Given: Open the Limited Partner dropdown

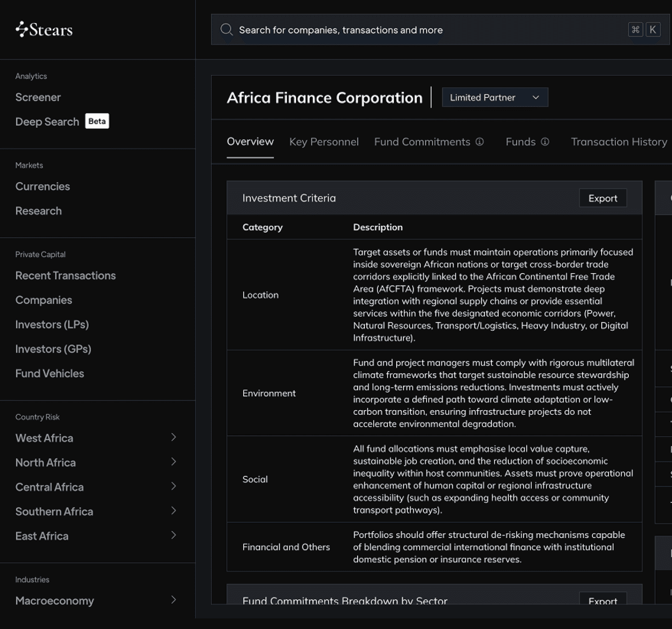Looking at the screenshot, I should tap(495, 97).
